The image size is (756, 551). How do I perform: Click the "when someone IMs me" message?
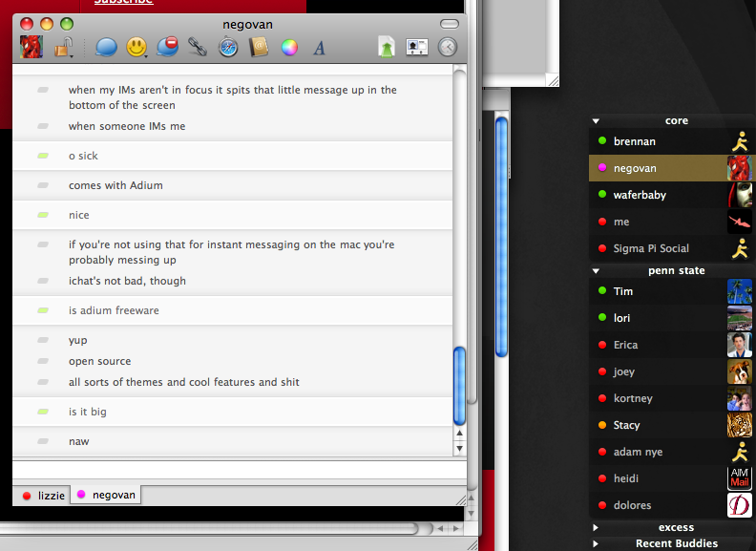pos(127,126)
